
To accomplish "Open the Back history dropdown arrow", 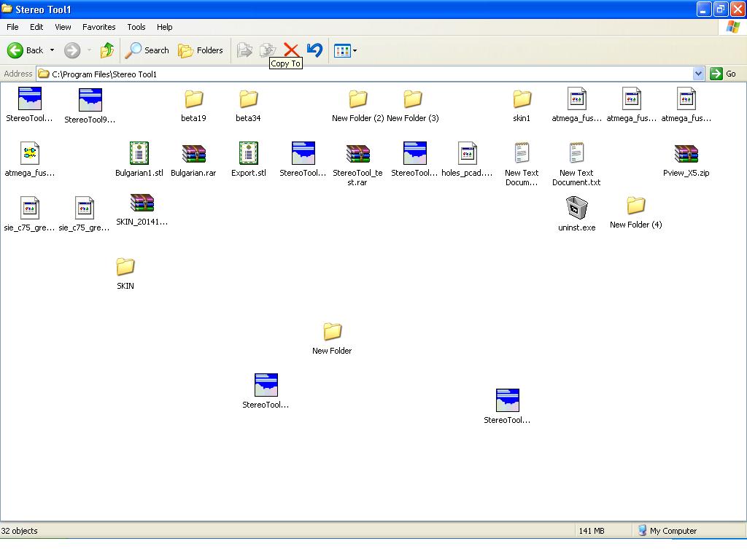I will click(x=52, y=50).
